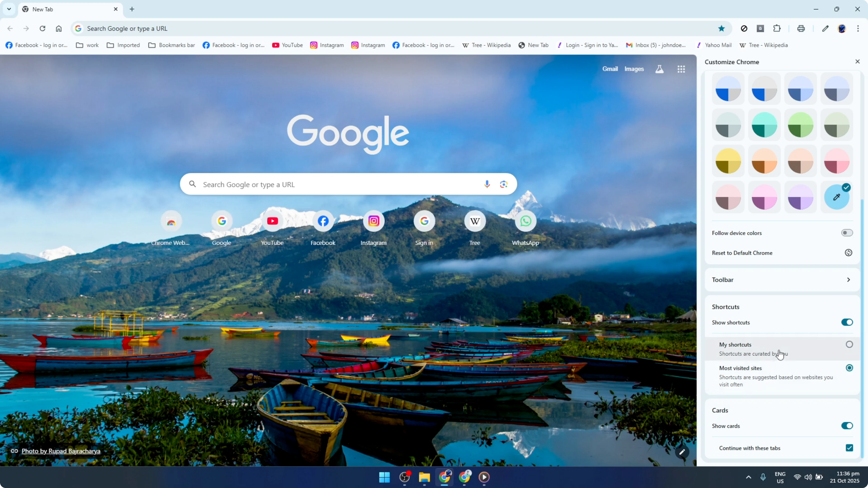This screenshot has height=488, width=868.
Task: Click the voice search microphone icon
Action: pyautogui.click(x=487, y=184)
